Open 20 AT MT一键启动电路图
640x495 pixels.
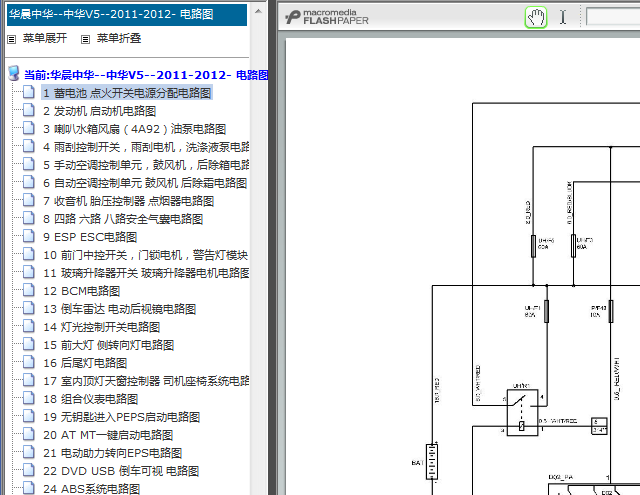pos(108,435)
